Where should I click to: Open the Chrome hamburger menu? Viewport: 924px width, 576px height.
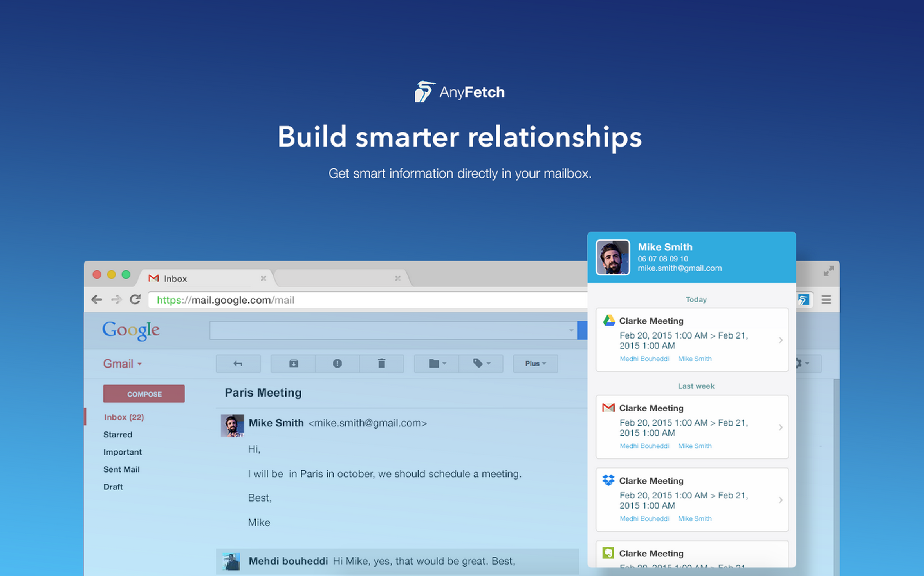(826, 300)
